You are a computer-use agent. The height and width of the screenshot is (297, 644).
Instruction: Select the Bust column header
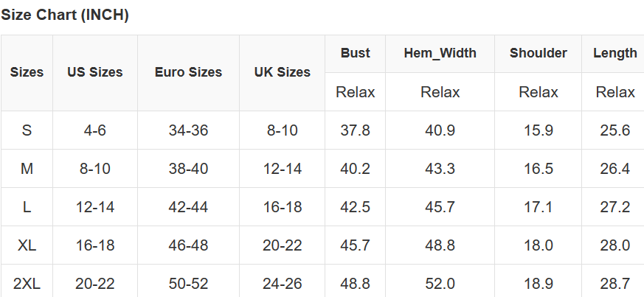tap(355, 53)
